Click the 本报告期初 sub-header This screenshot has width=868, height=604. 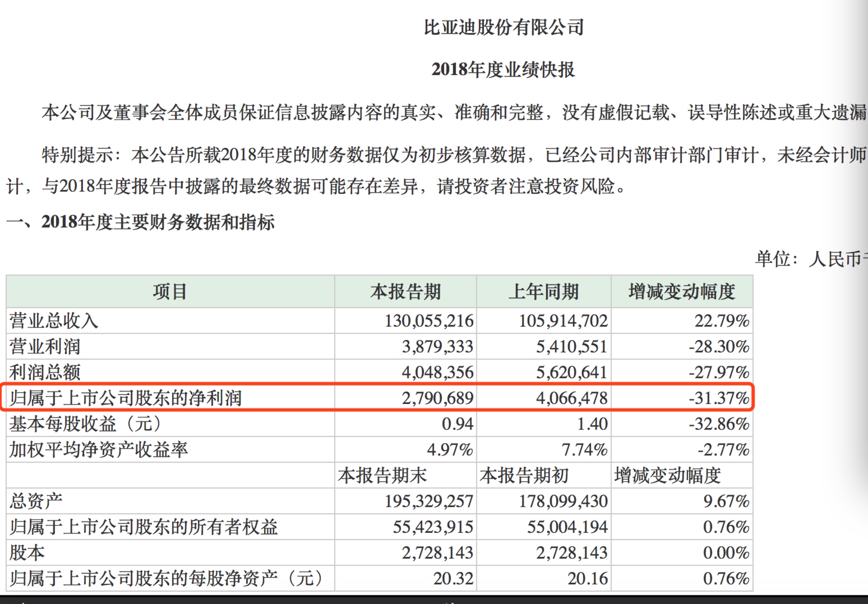[x=524, y=475]
